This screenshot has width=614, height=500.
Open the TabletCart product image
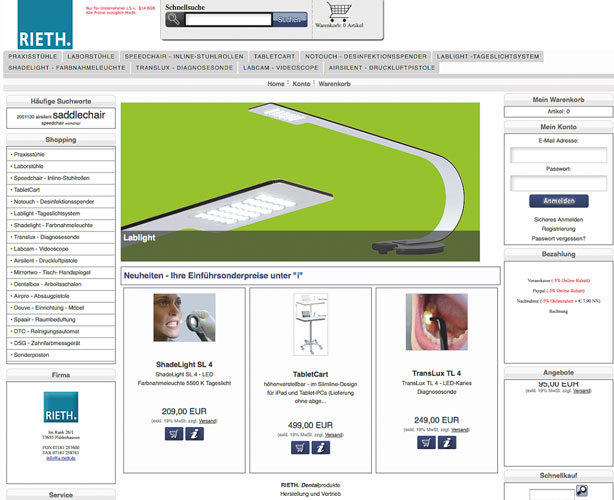(x=311, y=324)
